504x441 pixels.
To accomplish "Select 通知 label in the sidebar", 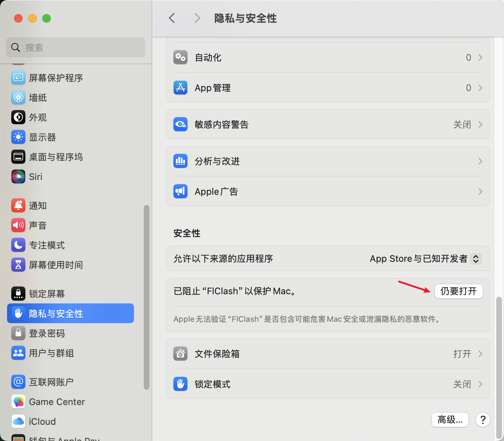I will pos(38,206).
